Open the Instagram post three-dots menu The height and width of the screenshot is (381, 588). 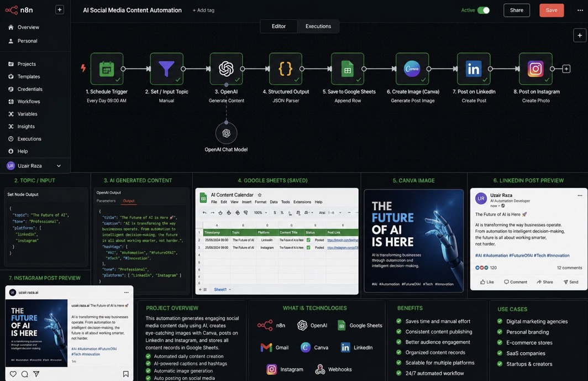pyautogui.click(x=127, y=293)
